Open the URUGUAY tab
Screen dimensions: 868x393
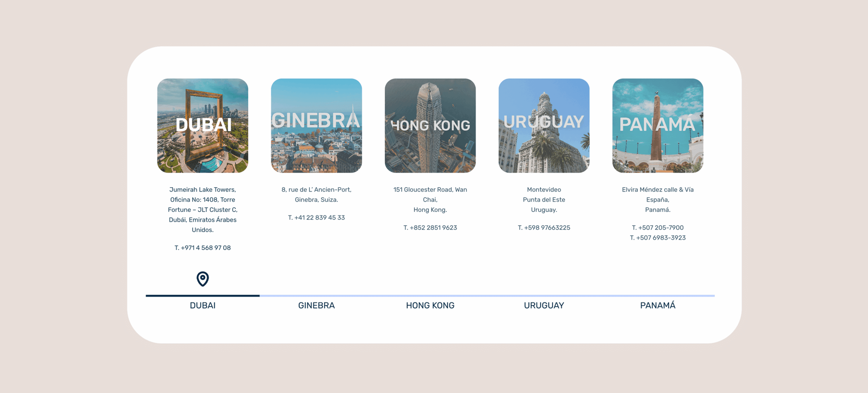point(544,305)
